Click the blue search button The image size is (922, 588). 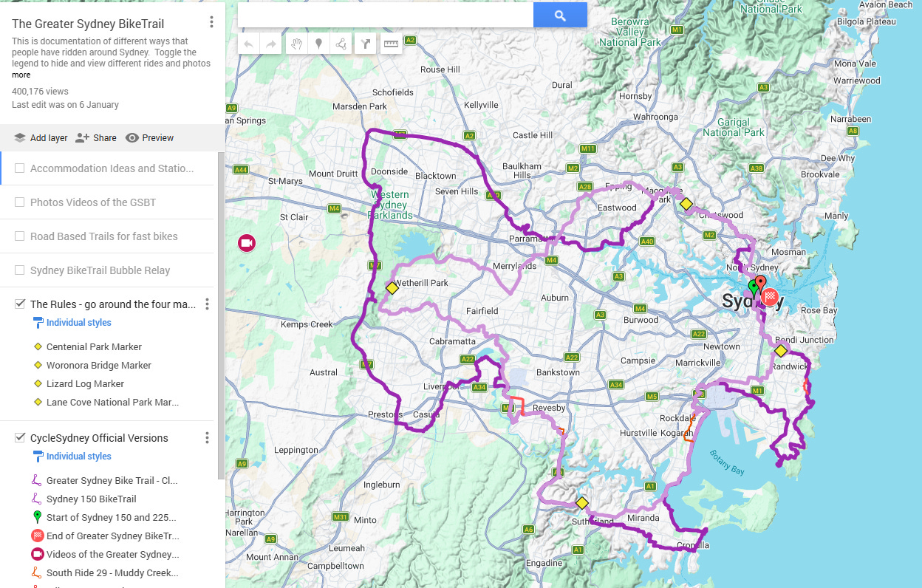pyautogui.click(x=560, y=15)
